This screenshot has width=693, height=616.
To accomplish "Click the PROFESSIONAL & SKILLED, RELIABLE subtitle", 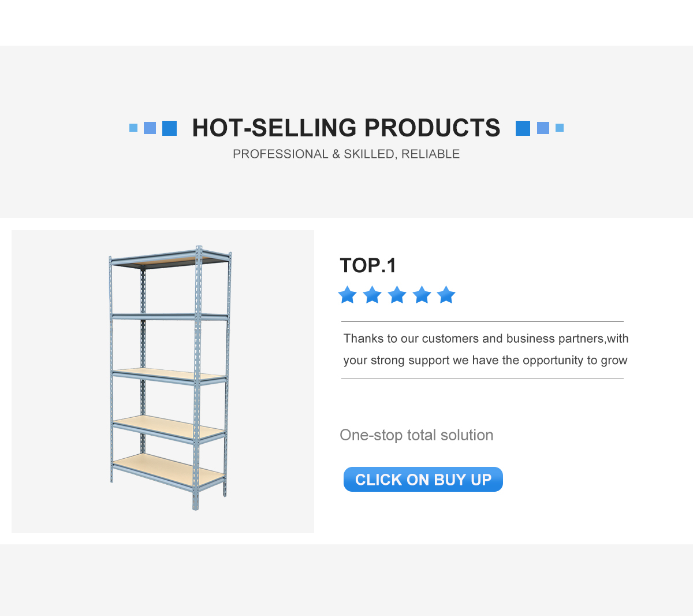I will 346,154.
